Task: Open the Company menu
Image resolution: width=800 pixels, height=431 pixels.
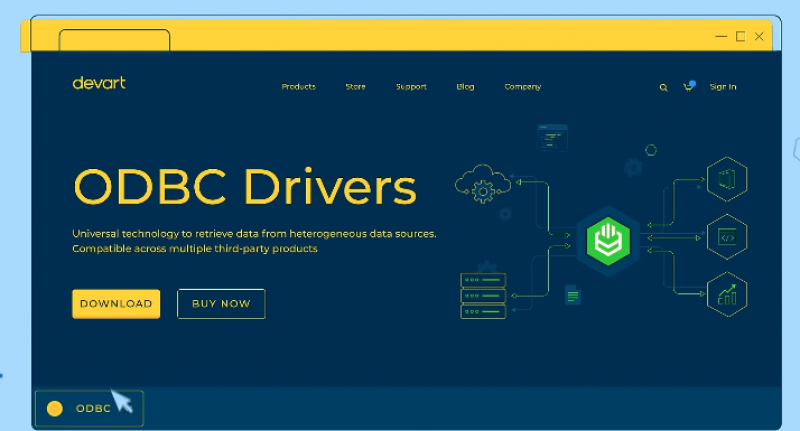Action: [522, 87]
